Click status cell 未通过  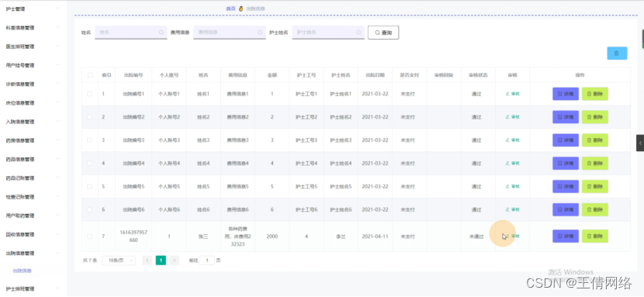(x=476, y=237)
